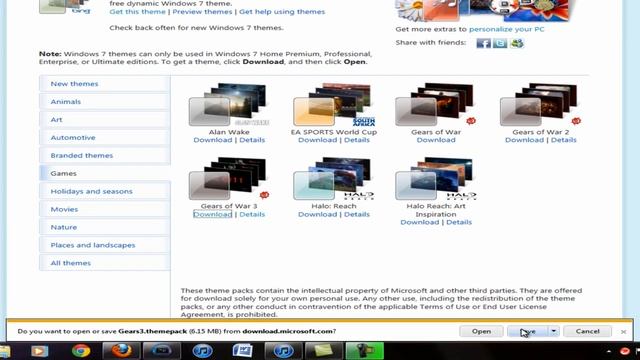Select the Nature category
This screenshot has height=360, width=640.
105,227
